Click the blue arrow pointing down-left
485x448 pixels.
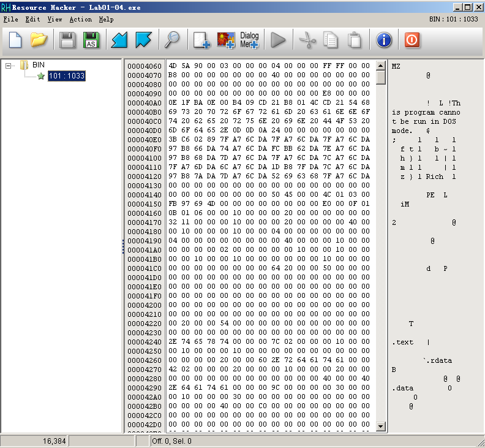[119, 40]
